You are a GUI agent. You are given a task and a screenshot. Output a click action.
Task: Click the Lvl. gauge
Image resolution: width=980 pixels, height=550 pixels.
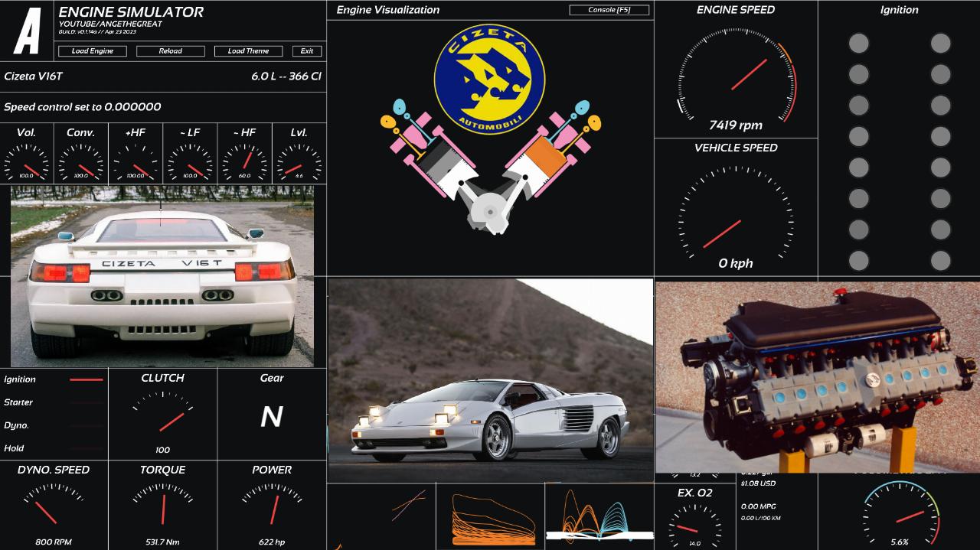click(299, 161)
